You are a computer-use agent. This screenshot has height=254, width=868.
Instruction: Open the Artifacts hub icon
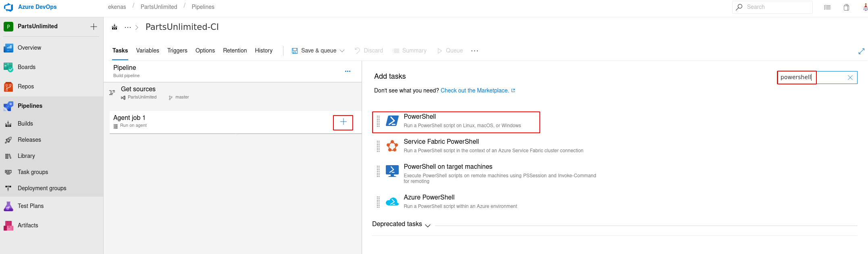click(8, 225)
